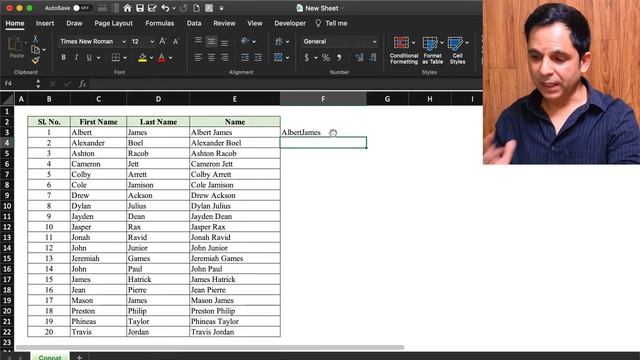The image size is (640, 360).
Task: Open the View ribbon tab
Action: (x=255, y=23)
